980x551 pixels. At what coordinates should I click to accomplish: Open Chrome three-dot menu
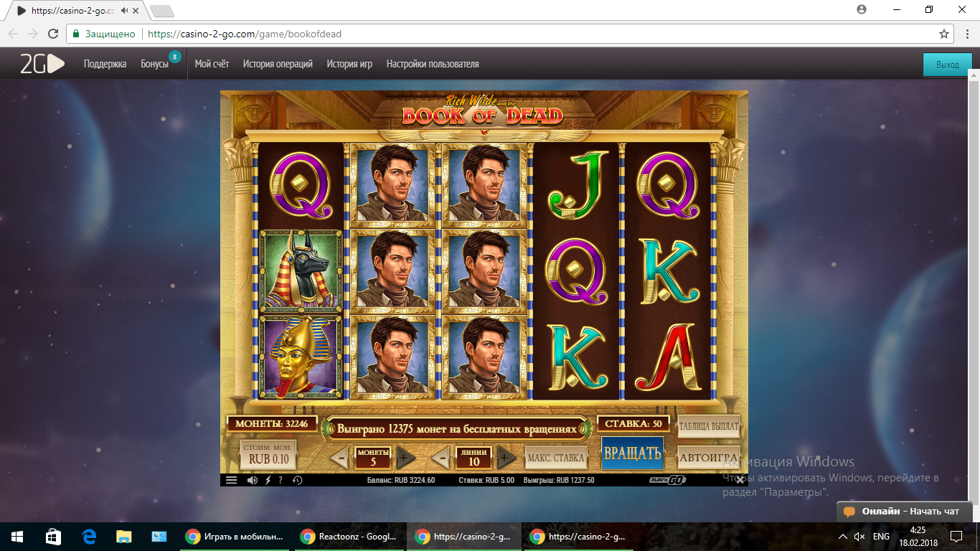point(966,34)
